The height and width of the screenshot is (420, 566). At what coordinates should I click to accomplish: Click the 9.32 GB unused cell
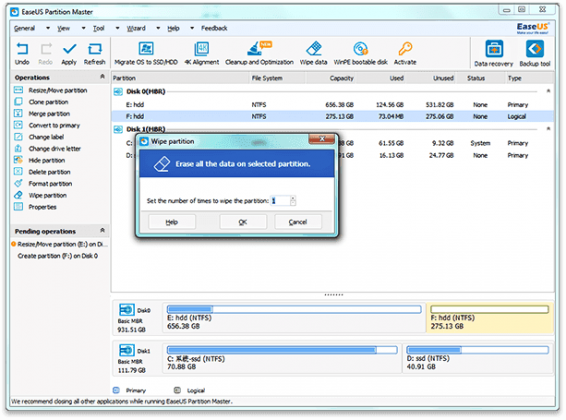coord(443,143)
